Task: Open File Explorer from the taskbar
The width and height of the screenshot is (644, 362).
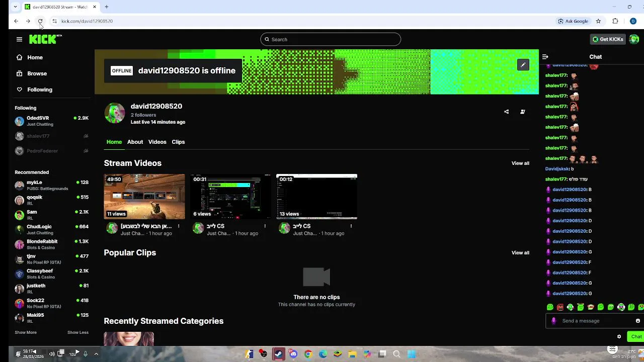Action: [x=352, y=354]
